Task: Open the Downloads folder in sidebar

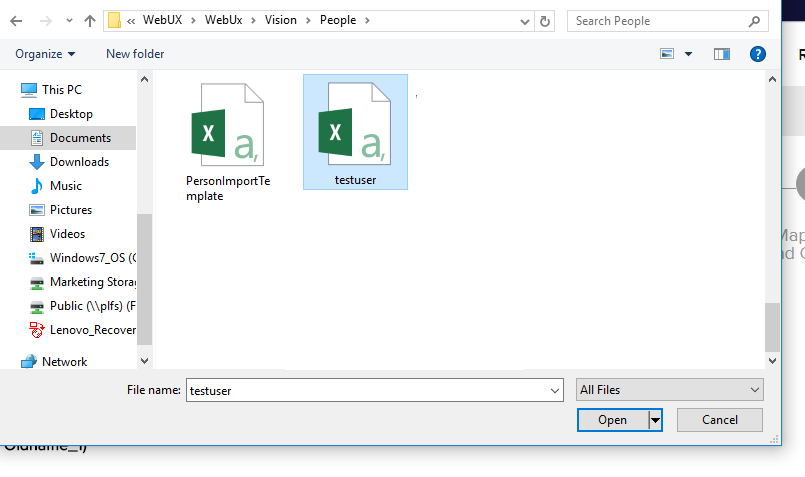Action: tap(79, 162)
